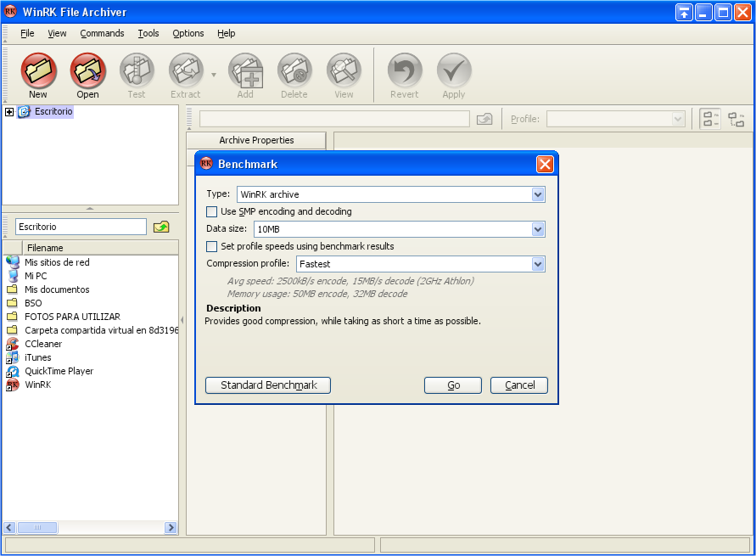
Task: Open the Compression profile dropdown
Action: click(538, 264)
